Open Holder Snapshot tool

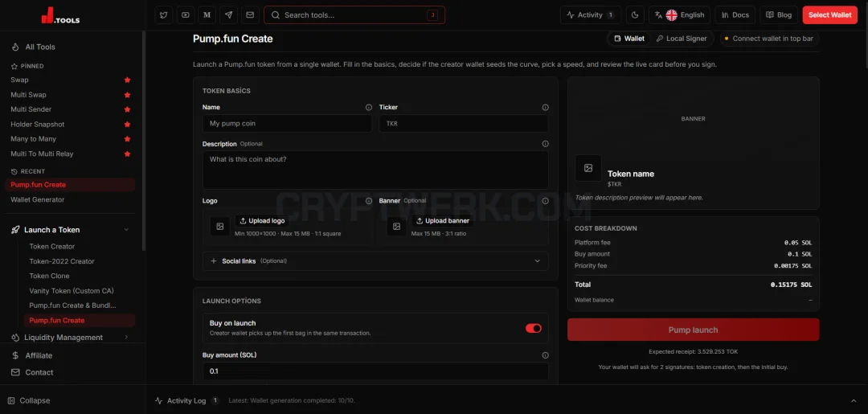click(38, 124)
